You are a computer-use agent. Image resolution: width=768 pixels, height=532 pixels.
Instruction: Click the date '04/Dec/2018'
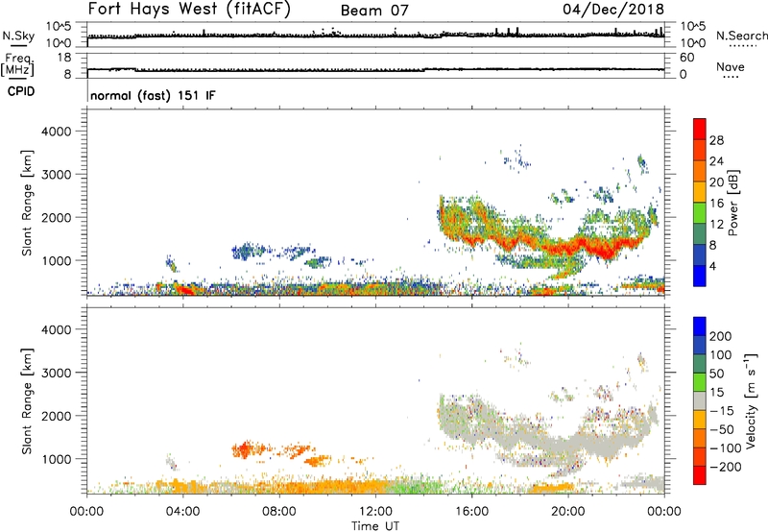[x=613, y=10]
